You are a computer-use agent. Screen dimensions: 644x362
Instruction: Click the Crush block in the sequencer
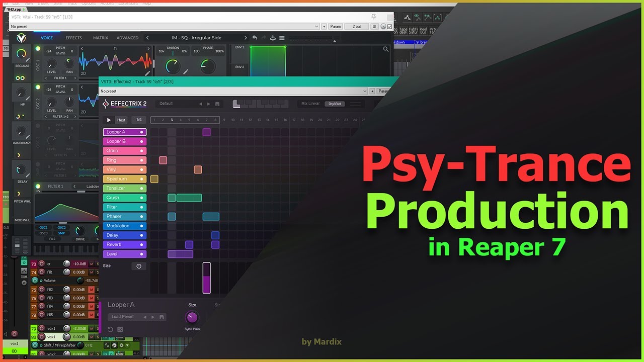[189, 198]
